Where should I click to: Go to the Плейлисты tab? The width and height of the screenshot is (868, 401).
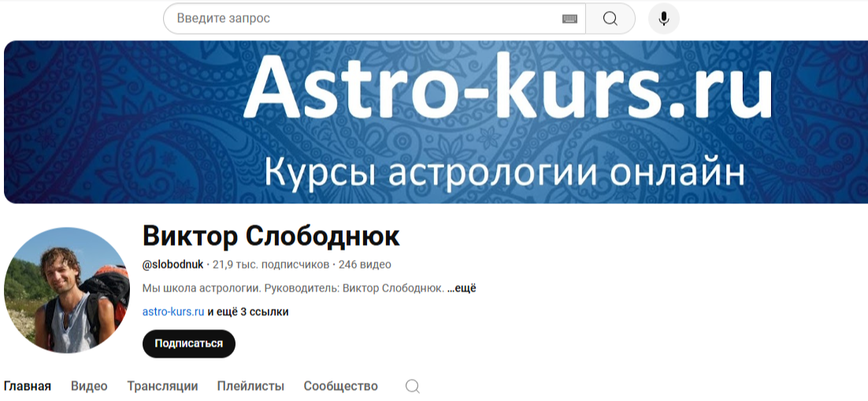click(x=250, y=386)
